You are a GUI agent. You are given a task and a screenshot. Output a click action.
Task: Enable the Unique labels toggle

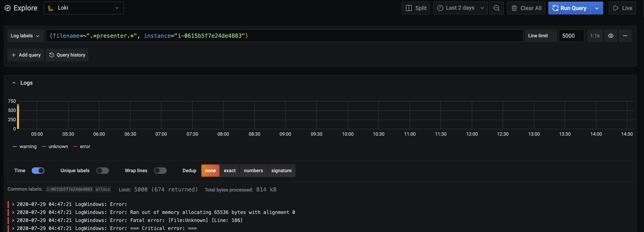point(103,171)
